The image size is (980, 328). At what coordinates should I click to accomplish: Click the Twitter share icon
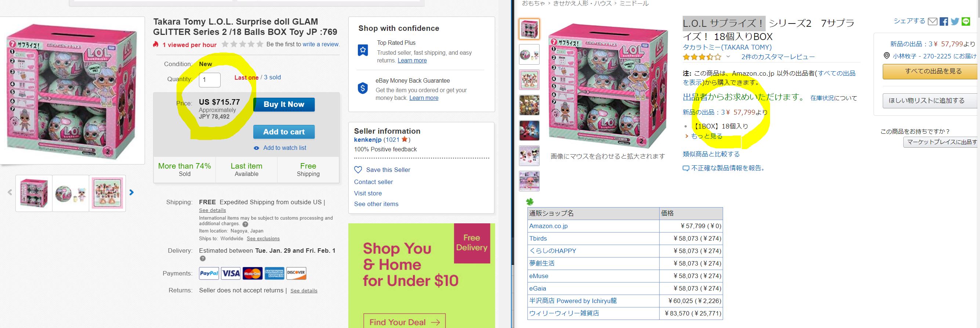[955, 22]
